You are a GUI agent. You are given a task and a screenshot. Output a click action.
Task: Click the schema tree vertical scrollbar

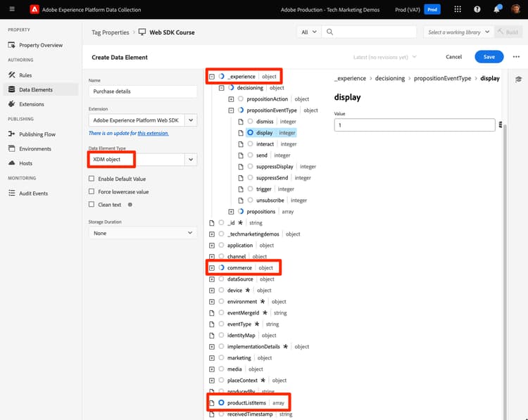point(505,269)
